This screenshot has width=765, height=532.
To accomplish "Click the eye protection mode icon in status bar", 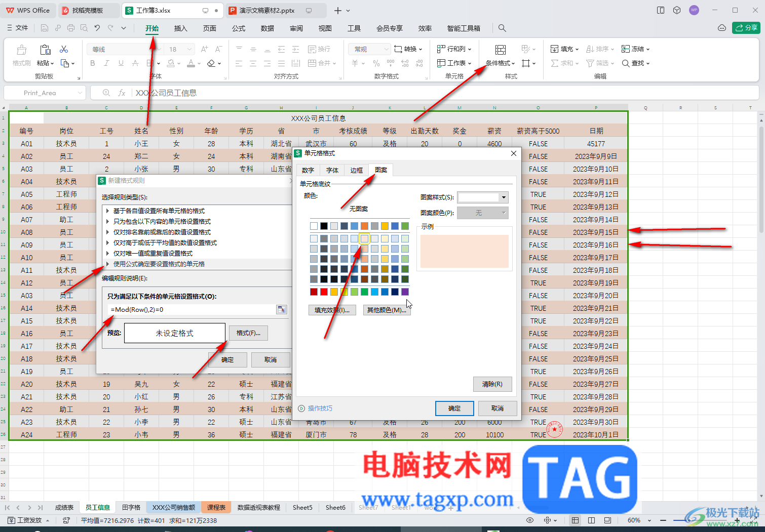I will tap(530, 520).
